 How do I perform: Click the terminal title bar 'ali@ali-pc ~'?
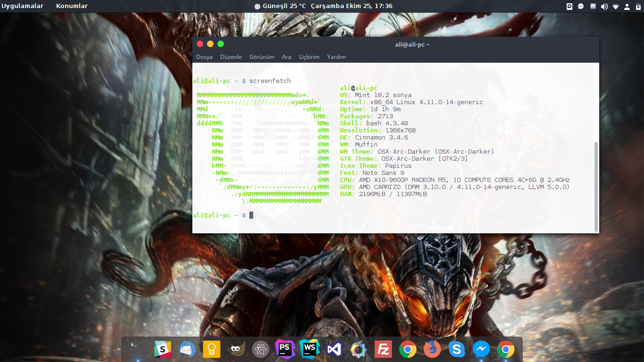413,44
